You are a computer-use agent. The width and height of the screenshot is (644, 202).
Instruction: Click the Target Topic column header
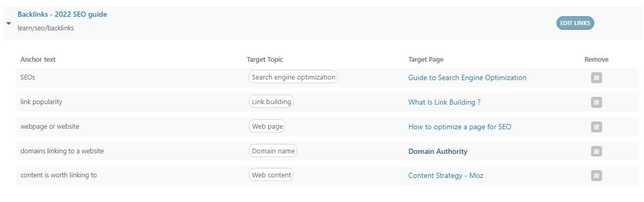coord(265,60)
